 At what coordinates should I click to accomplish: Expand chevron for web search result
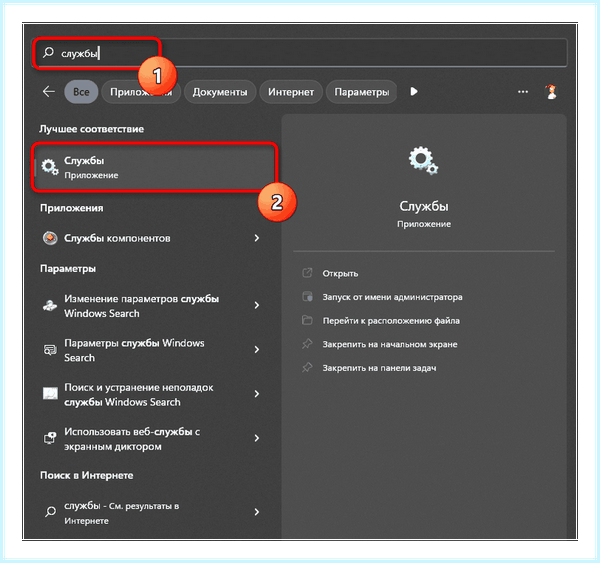[x=257, y=512]
